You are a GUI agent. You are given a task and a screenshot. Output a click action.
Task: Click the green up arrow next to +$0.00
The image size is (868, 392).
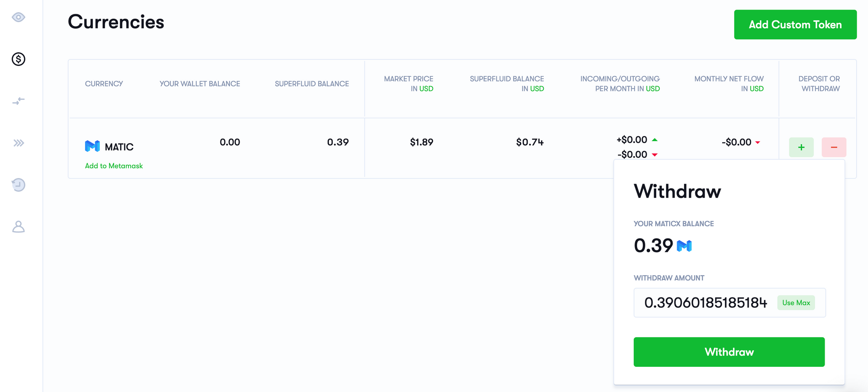click(655, 139)
